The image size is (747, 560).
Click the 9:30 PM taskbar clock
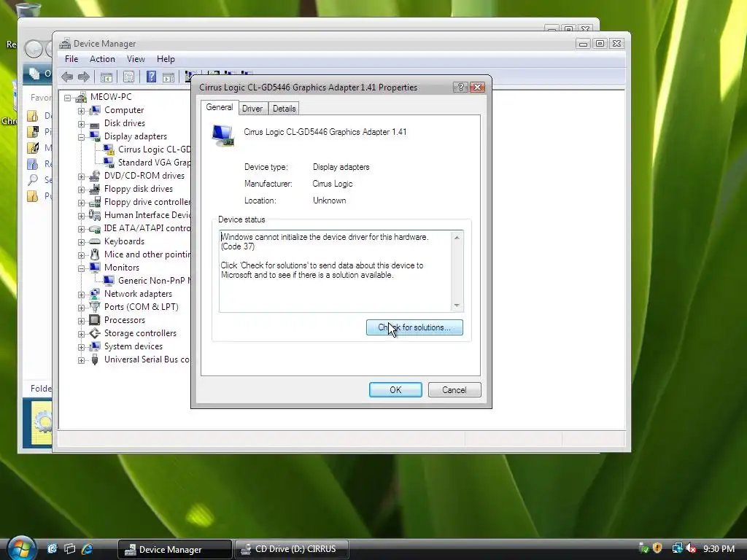tap(719, 548)
